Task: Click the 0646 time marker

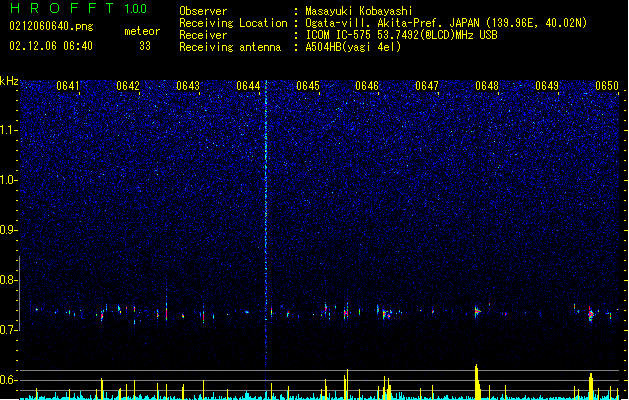Action: click(367, 86)
